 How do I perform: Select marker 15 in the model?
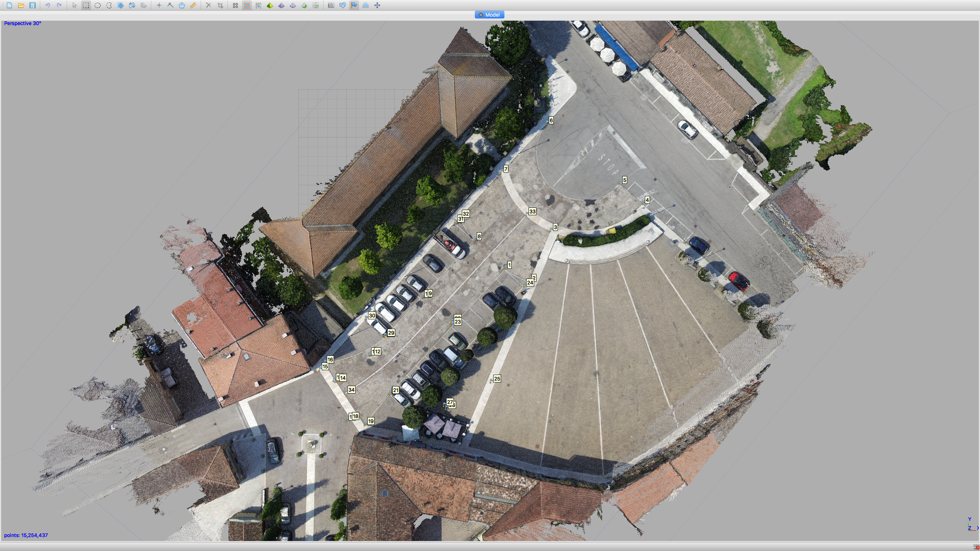tap(325, 367)
